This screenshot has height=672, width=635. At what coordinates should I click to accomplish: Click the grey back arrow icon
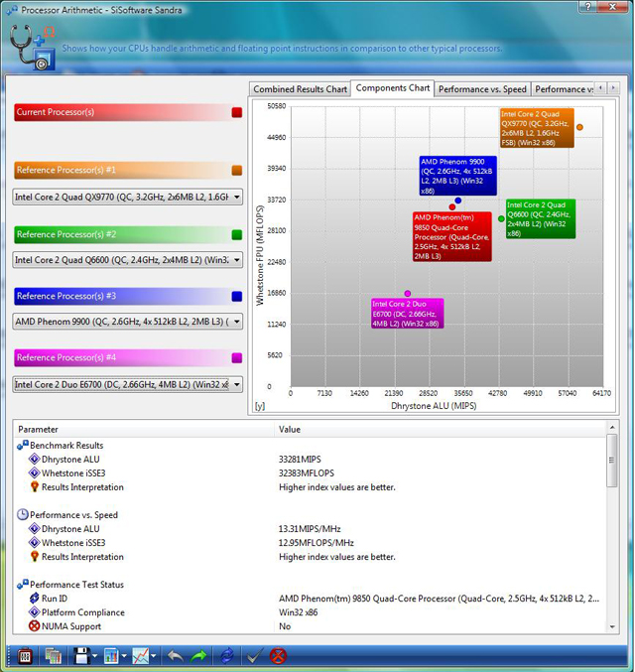[x=176, y=656]
